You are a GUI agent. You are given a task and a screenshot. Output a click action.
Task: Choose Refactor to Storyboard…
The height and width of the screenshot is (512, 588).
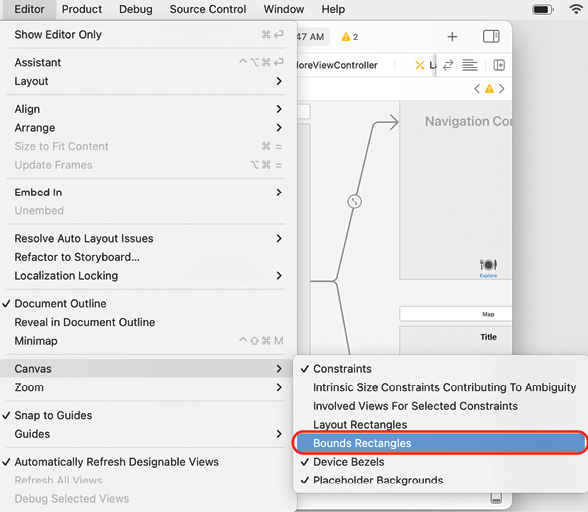[148, 257]
